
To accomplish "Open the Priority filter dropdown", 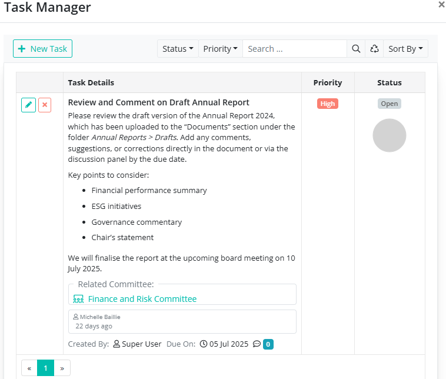I will pos(220,49).
